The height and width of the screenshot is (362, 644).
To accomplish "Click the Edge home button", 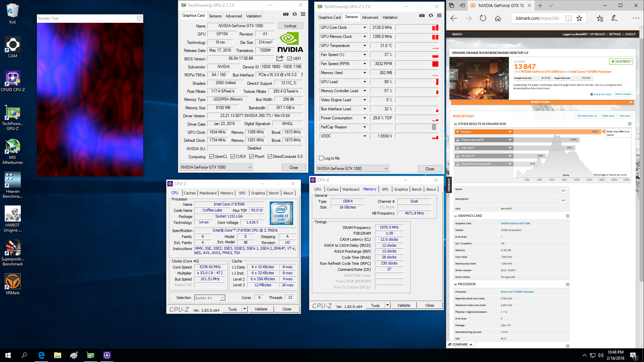I will [498, 18].
